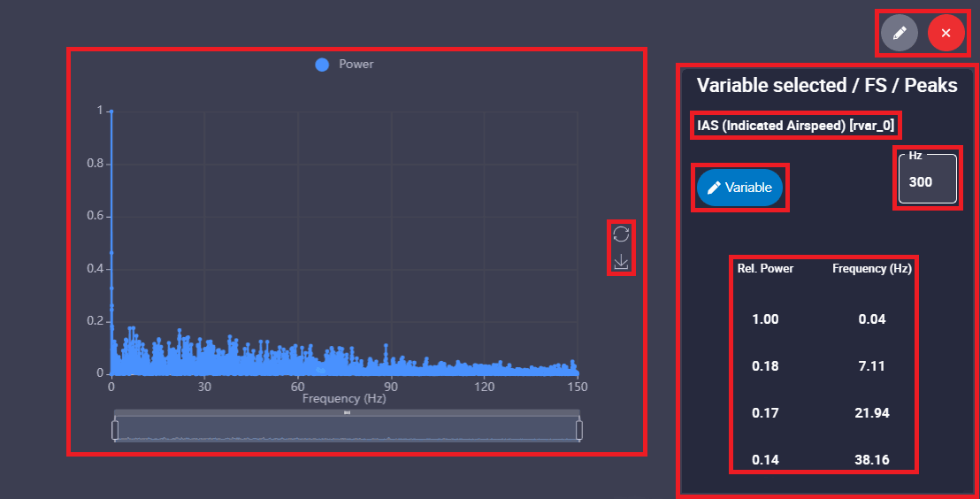
Task: Click the chart's top data point at power 1
Action: pyautogui.click(x=111, y=111)
